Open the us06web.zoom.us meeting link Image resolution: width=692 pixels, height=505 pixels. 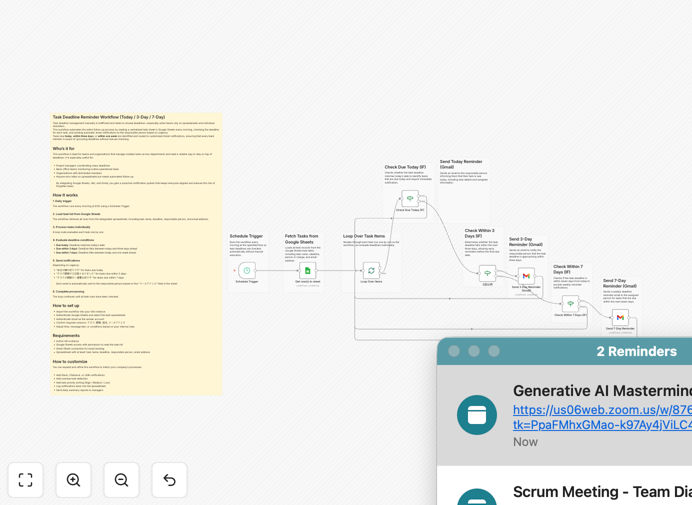[x=602, y=417]
